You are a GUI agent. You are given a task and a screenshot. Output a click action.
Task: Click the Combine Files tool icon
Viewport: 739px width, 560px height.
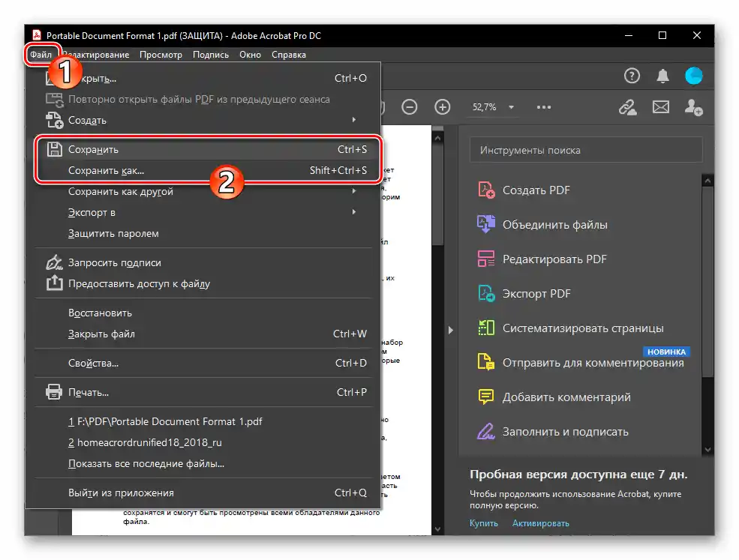click(x=486, y=224)
